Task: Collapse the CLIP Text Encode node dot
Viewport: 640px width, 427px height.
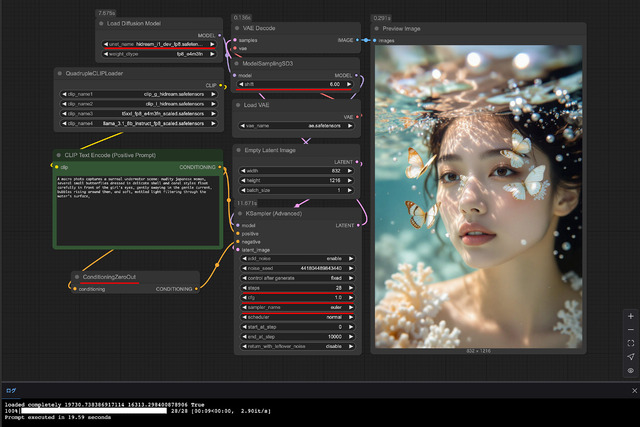Action: pyautogui.click(x=59, y=155)
